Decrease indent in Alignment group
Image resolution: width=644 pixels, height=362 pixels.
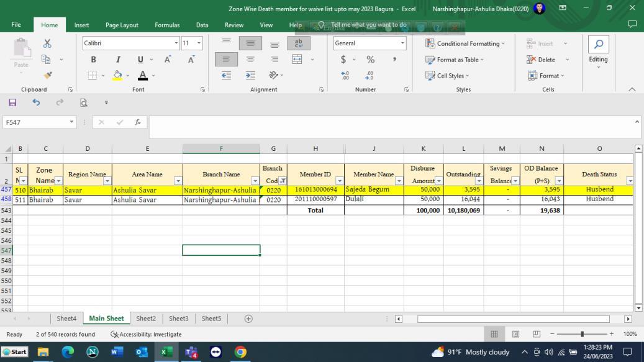pyautogui.click(x=226, y=76)
